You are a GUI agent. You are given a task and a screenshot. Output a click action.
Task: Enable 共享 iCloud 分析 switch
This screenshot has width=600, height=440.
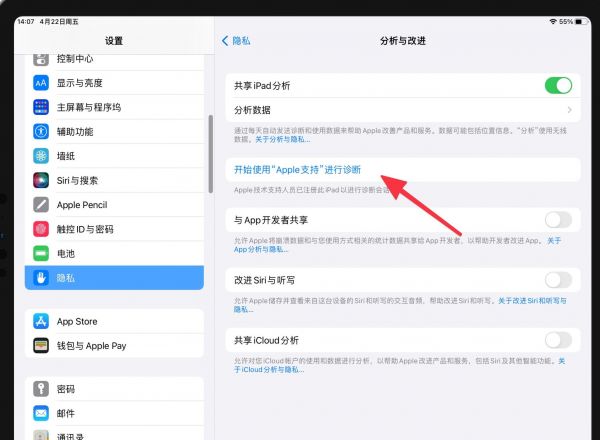[x=558, y=340]
